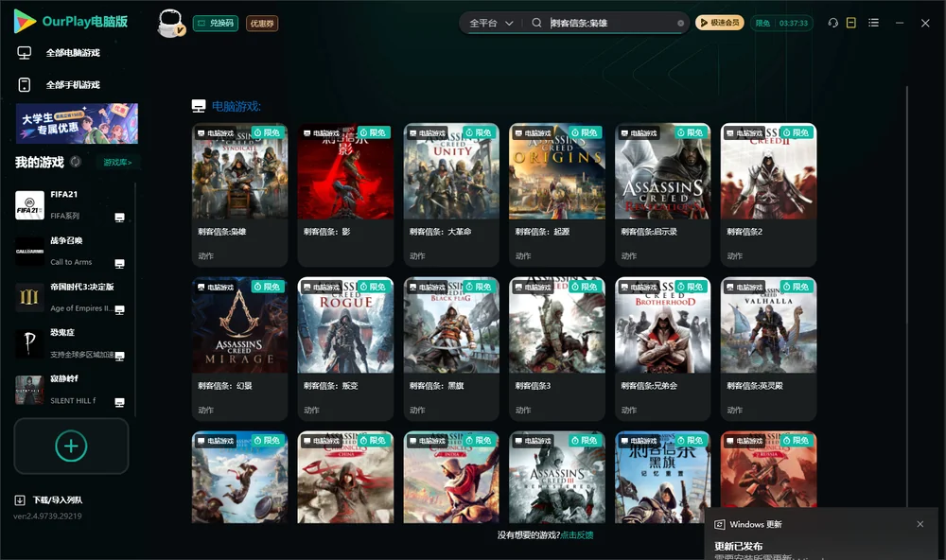This screenshot has width=946, height=560.
Task: Click the plus icon to add a game
Action: tap(71, 446)
